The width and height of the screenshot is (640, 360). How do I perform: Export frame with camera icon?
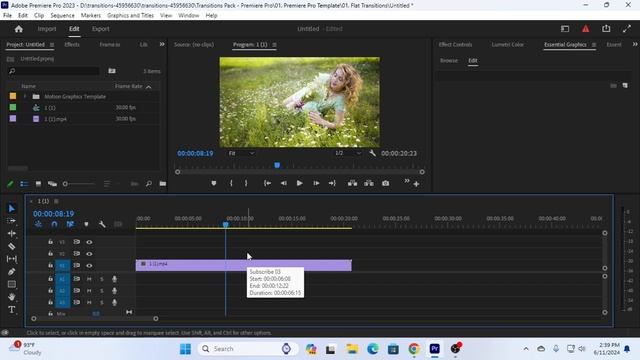385,184
